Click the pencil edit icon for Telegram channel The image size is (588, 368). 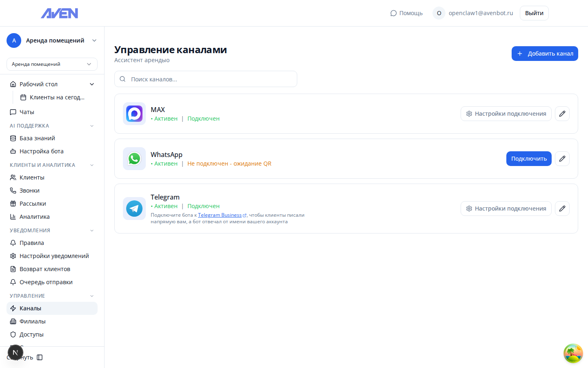[562, 209]
